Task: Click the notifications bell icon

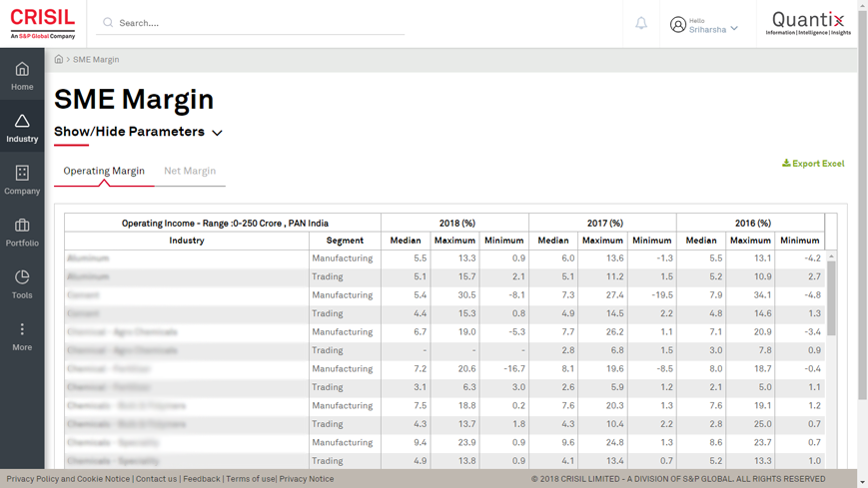Action: point(641,23)
